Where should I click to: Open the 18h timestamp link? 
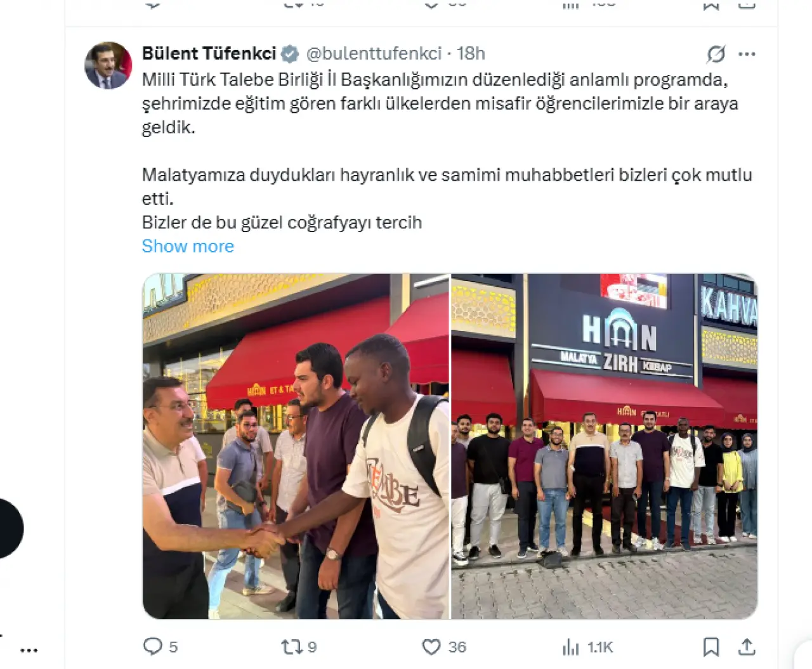point(471,53)
